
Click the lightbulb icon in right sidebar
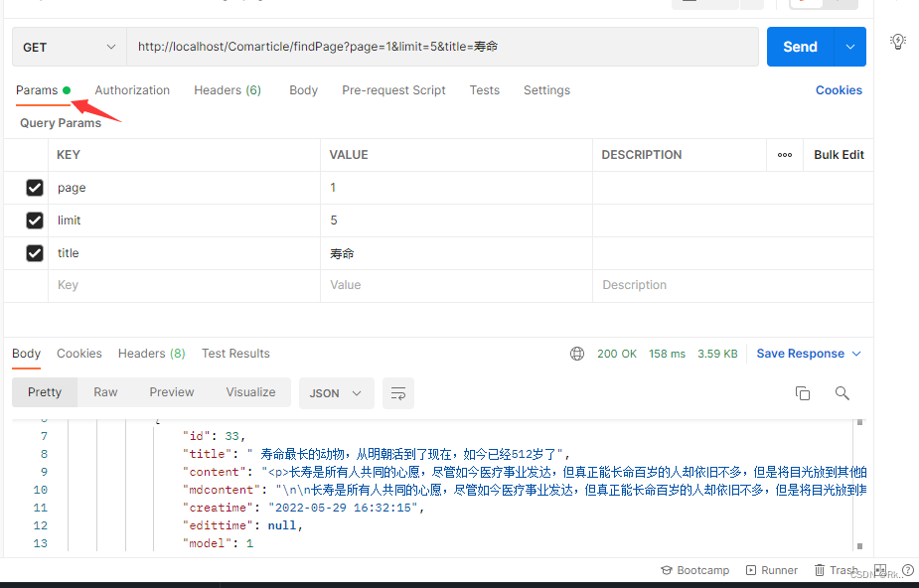pos(897,41)
